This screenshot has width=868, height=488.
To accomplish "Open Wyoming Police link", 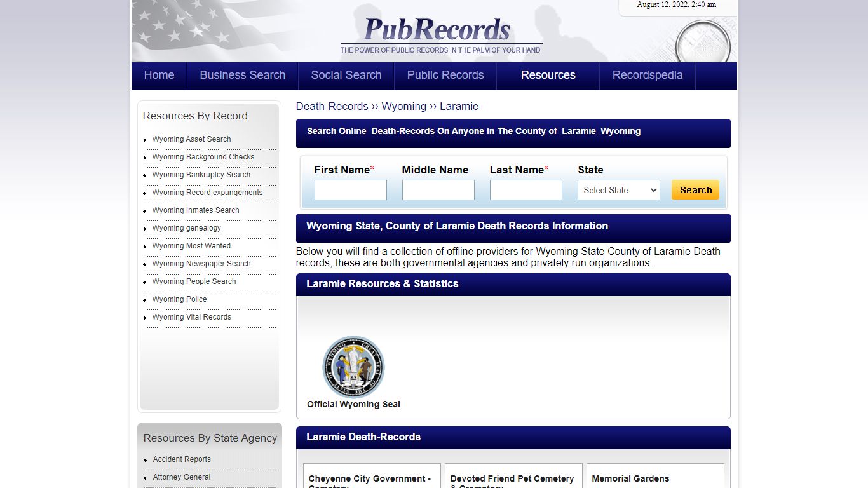I will (179, 299).
